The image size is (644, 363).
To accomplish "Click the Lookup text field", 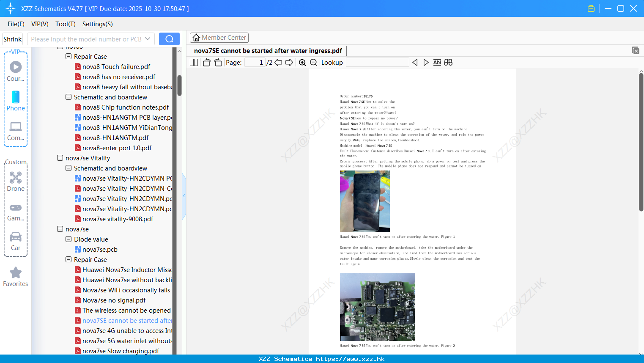I will click(377, 63).
